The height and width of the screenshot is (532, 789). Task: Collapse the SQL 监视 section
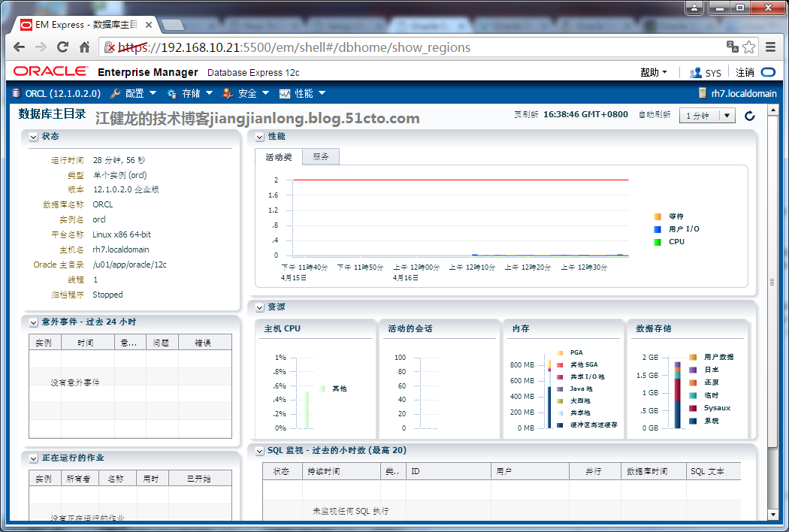pos(260,451)
